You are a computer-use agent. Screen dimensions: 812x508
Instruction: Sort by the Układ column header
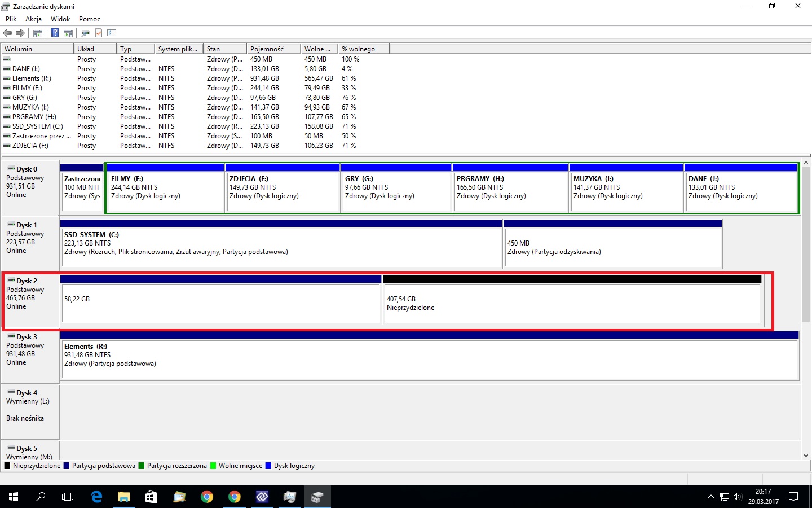pyautogui.click(x=95, y=49)
